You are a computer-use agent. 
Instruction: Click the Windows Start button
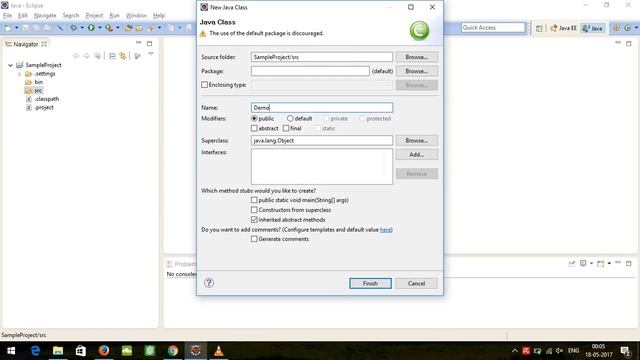point(11,351)
